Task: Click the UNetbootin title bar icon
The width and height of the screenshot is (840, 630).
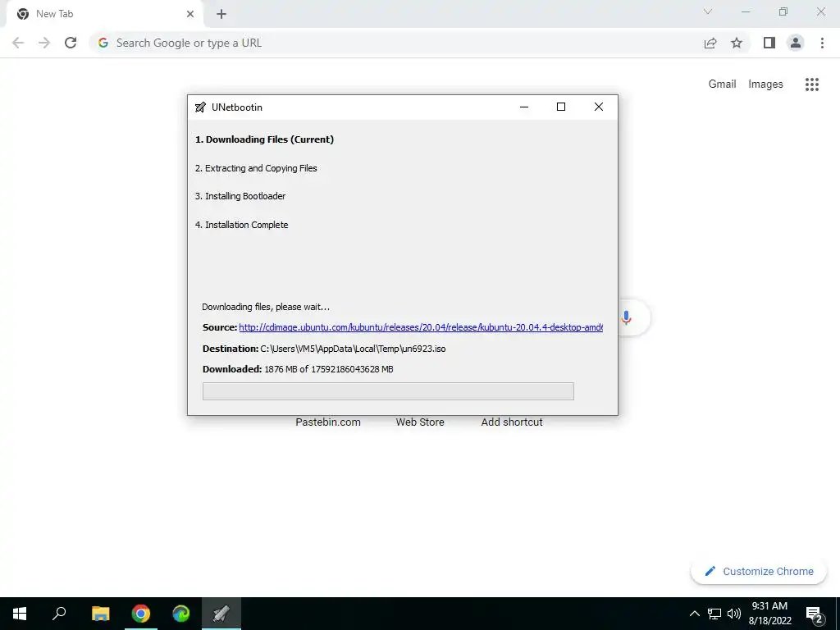Action: [x=200, y=107]
